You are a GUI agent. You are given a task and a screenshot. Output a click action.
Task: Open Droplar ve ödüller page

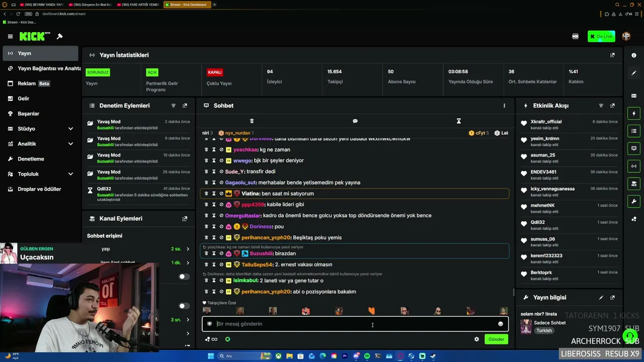pos(40,189)
